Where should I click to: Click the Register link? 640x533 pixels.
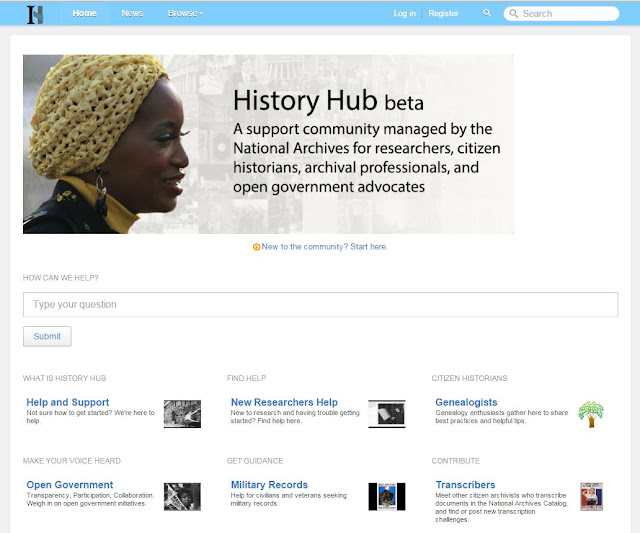pos(443,13)
